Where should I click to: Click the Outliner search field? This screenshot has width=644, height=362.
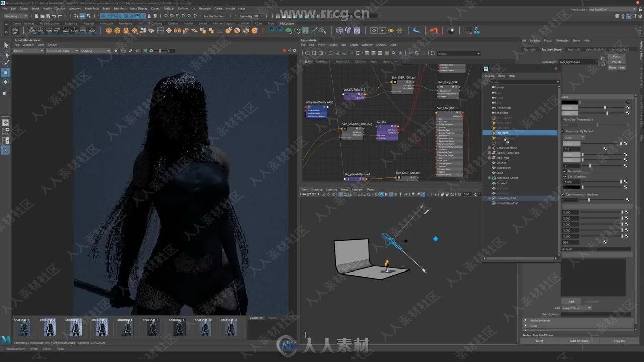(522, 82)
